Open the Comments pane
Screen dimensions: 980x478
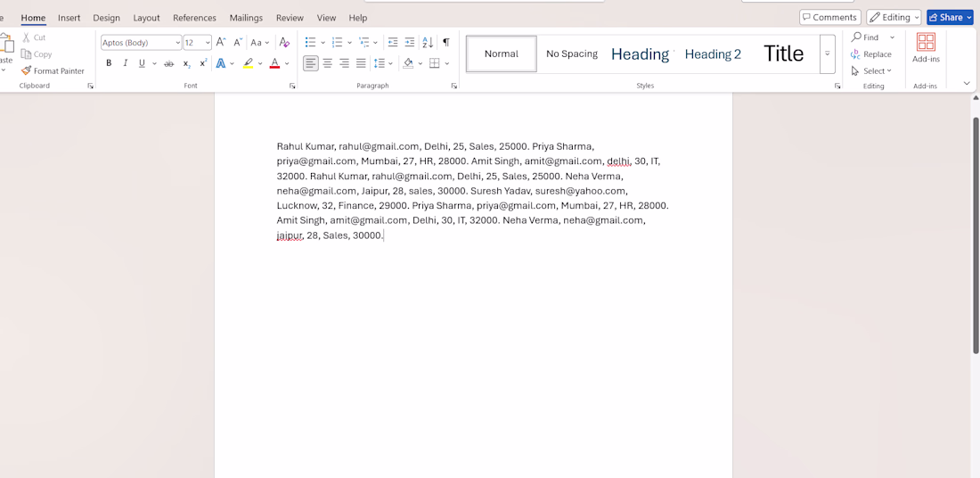830,18
